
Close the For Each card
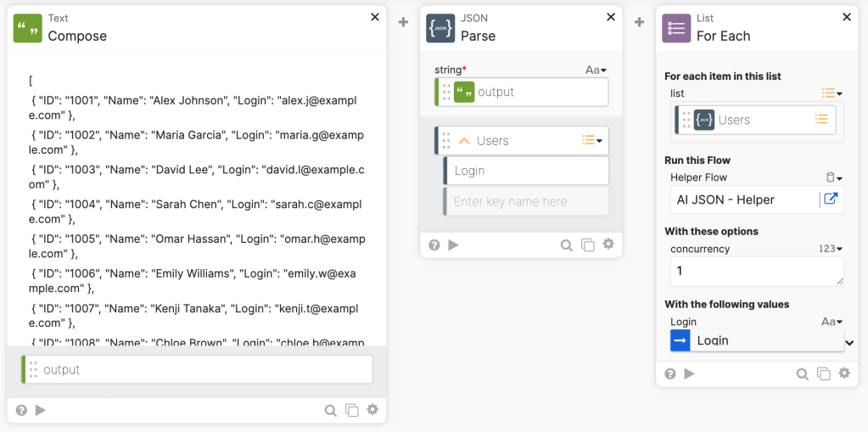(x=847, y=17)
